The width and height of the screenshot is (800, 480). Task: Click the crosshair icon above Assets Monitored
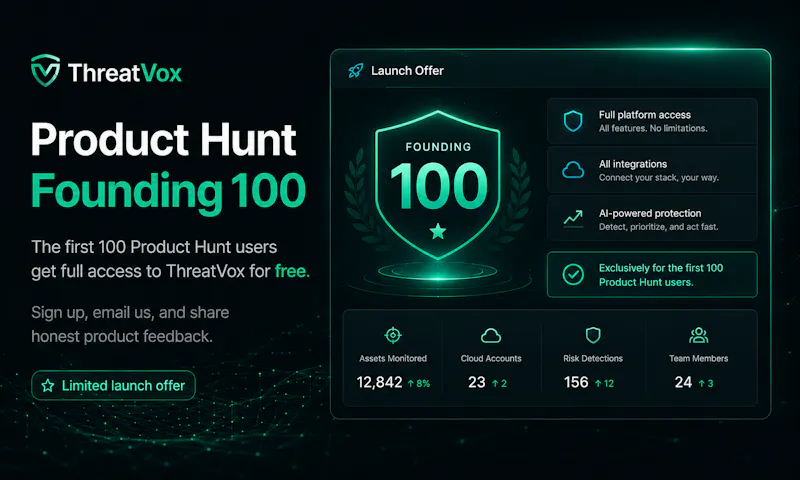pos(393,335)
